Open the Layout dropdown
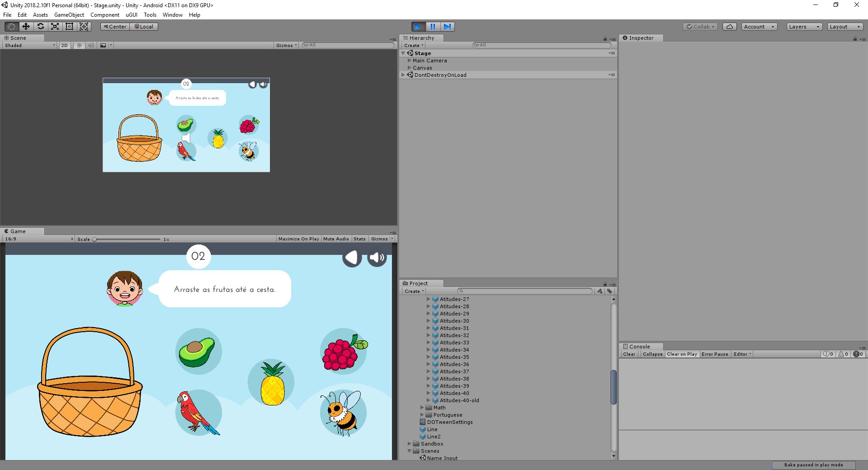 [845, 27]
